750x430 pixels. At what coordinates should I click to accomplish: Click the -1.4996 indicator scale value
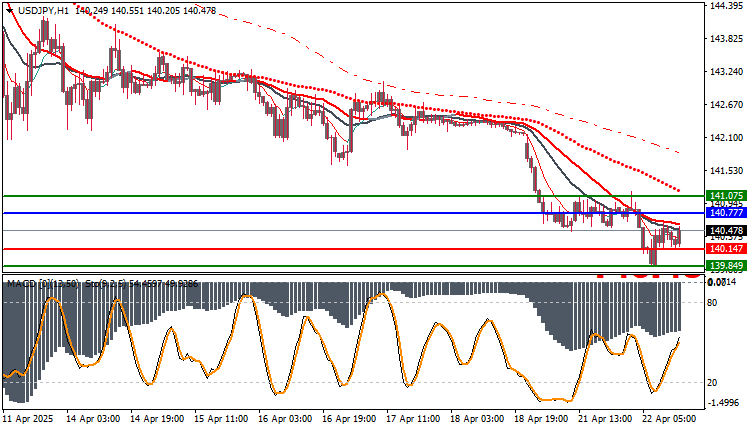[725, 403]
